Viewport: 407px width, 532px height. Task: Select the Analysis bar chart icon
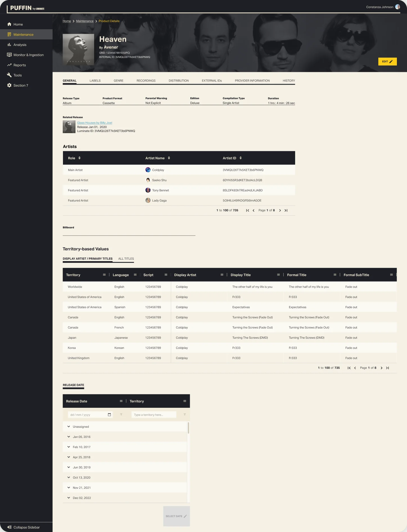coord(9,45)
